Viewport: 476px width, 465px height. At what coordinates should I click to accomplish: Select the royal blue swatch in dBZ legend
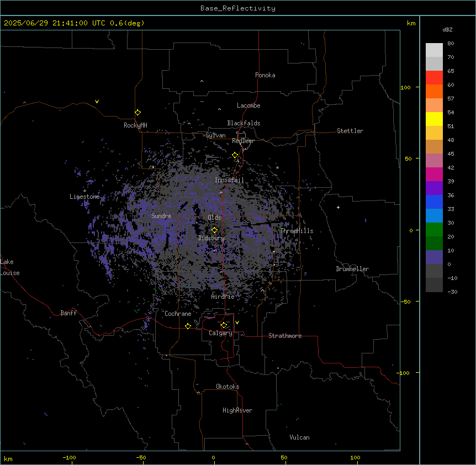click(434, 202)
